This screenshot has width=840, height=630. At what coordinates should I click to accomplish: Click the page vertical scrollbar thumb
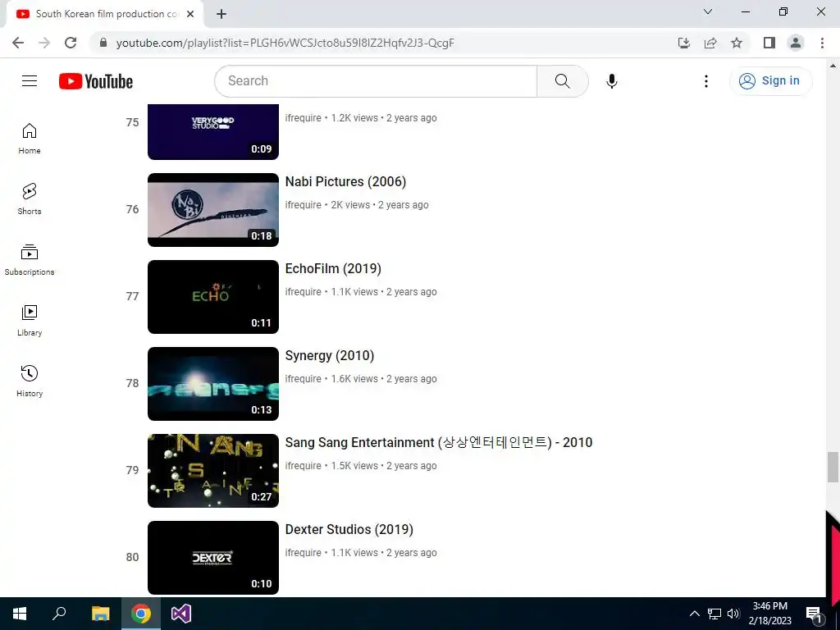(833, 467)
